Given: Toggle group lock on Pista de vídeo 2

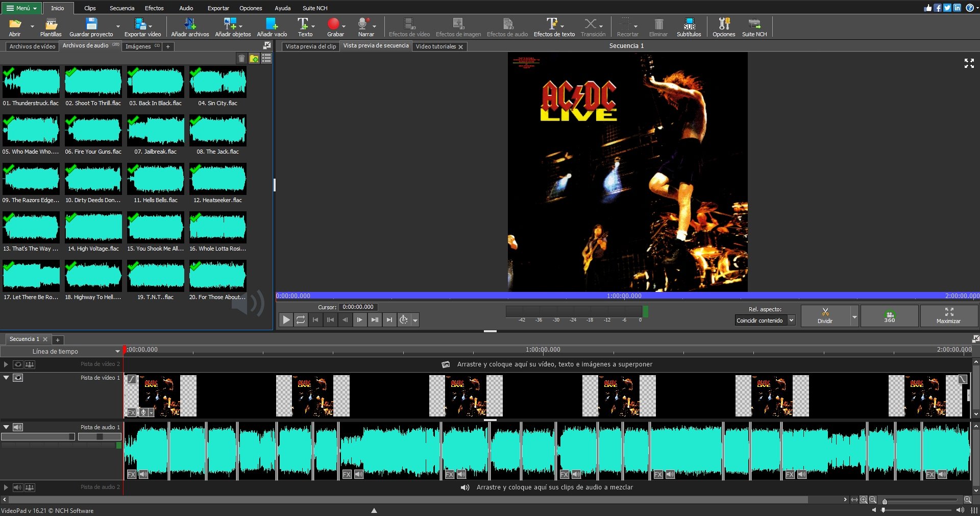Looking at the screenshot, I should 30,364.
